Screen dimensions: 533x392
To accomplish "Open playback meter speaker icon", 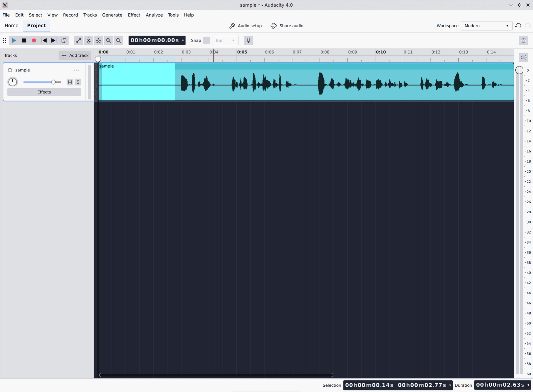I will click(x=524, y=57).
